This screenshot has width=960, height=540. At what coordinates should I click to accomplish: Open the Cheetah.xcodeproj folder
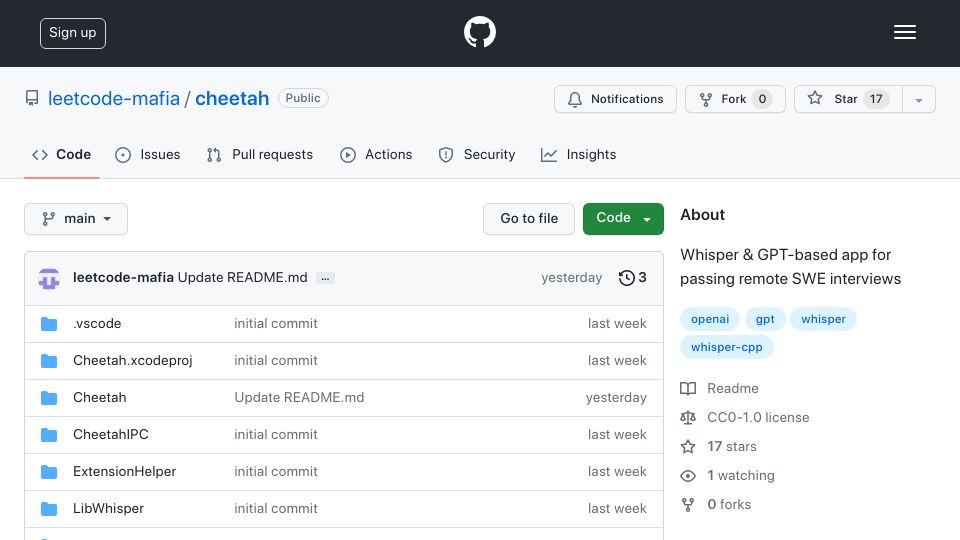[x=132, y=361]
